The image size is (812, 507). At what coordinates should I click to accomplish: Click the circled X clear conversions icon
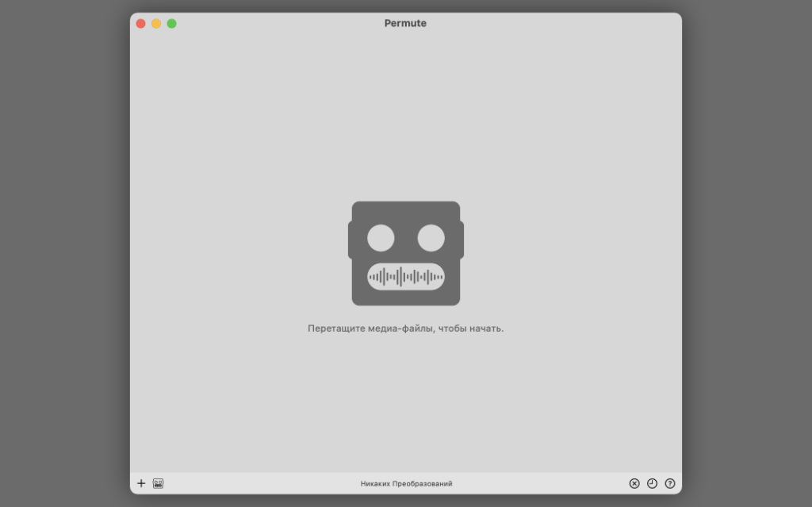coord(634,483)
